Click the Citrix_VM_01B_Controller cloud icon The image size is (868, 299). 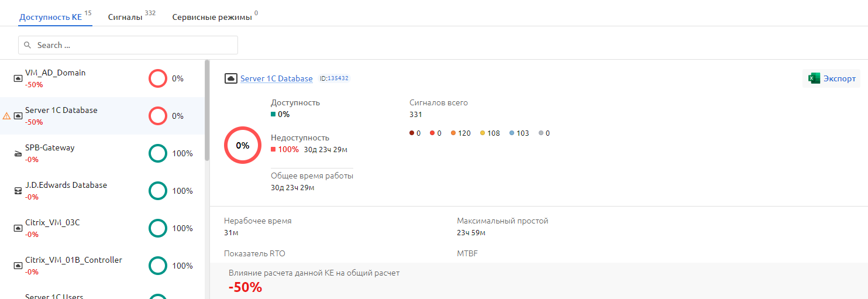click(x=18, y=266)
